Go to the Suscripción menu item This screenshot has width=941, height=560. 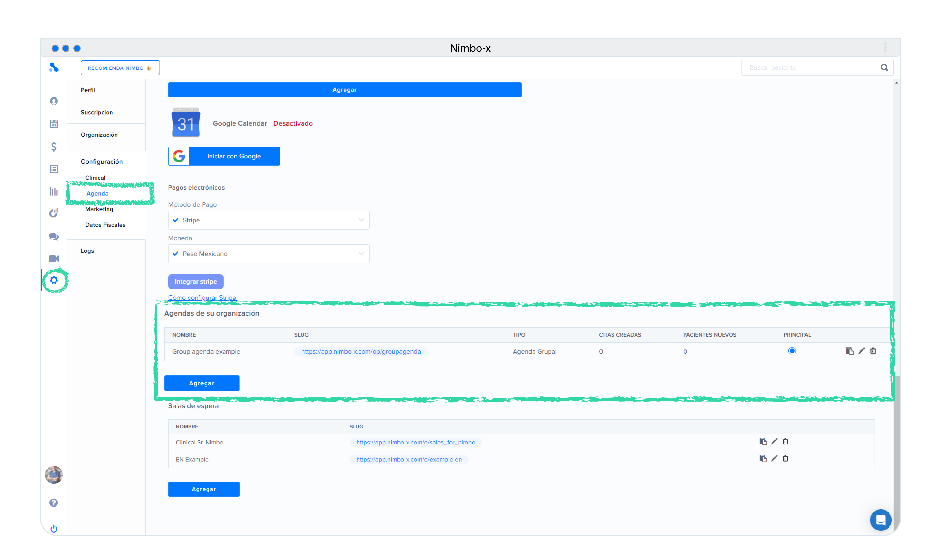click(97, 113)
